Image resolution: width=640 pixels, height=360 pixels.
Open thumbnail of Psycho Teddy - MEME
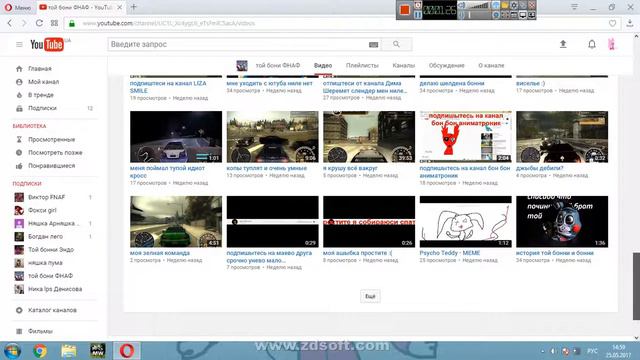(465, 222)
